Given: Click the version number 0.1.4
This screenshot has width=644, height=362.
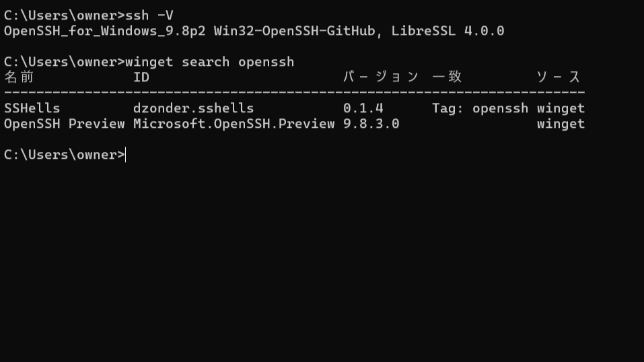Looking at the screenshot, I should click(363, 108).
